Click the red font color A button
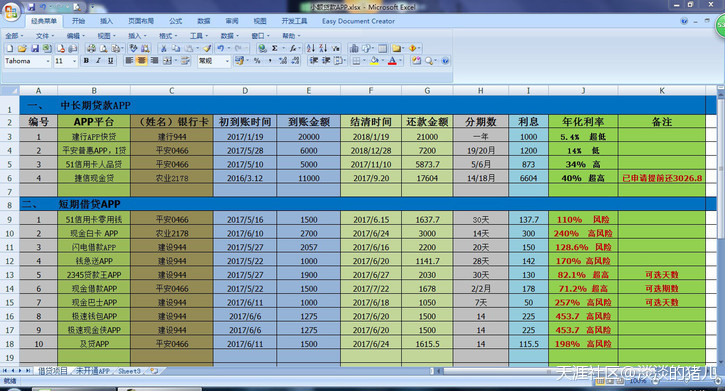Viewport: 725px width, 391px height. [x=392, y=61]
